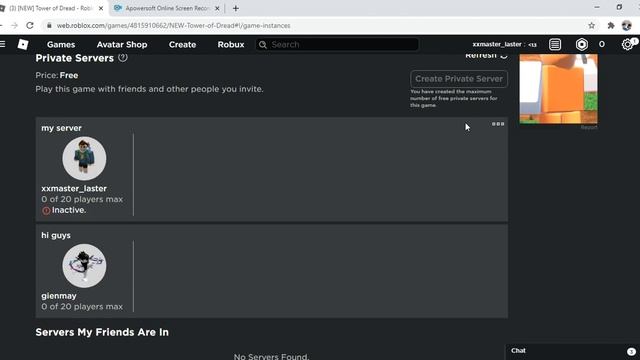Click 'Play this game with friends' description
640x360 pixels.
click(149, 89)
